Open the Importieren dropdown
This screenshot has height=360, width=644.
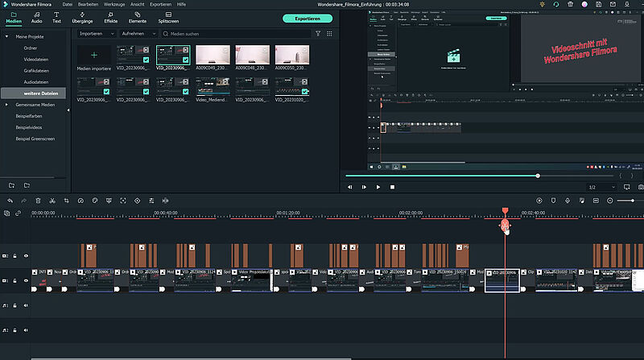pyautogui.click(x=97, y=34)
